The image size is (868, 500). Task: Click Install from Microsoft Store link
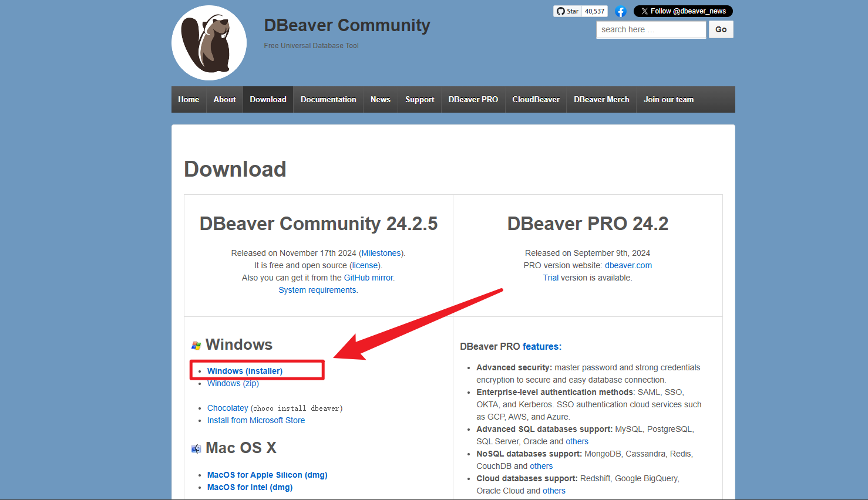[256, 420]
